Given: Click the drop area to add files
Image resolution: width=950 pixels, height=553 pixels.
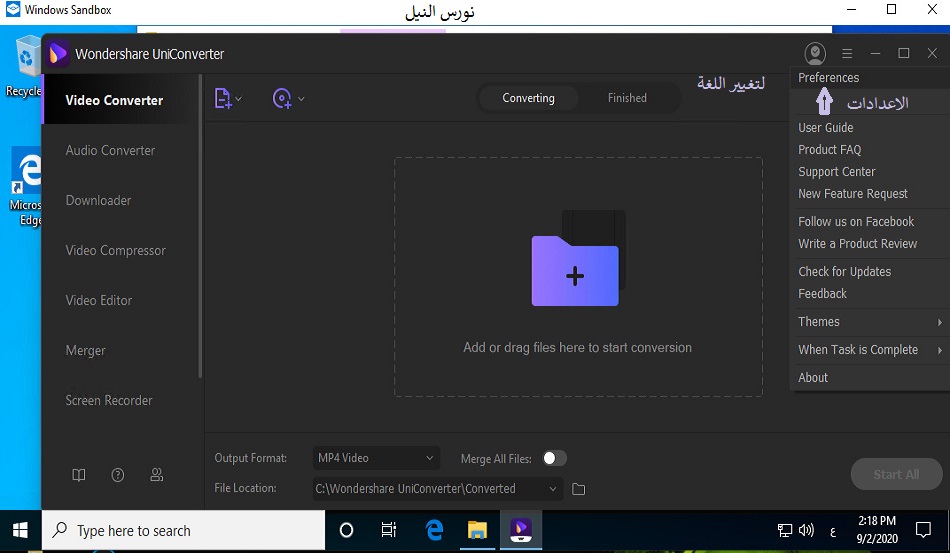Looking at the screenshot, I should point(578,277).
